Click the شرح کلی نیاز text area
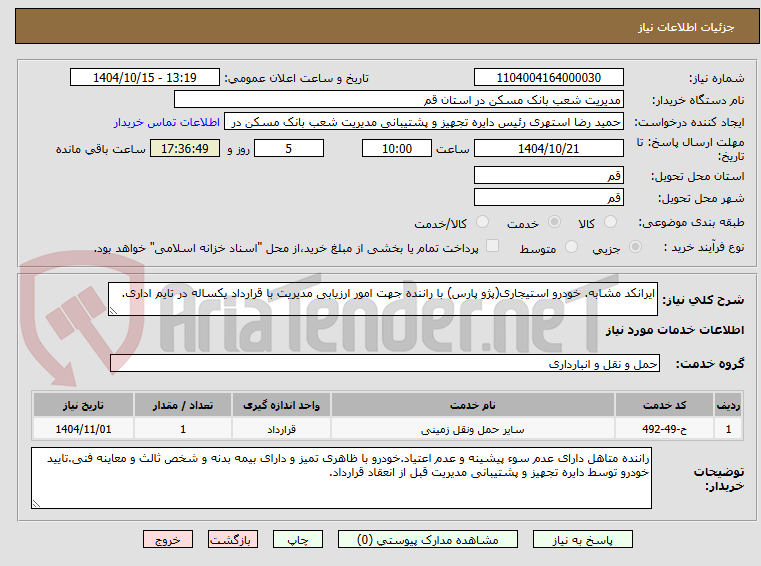This screenshot has height=566, width=761. click(382, 300)
